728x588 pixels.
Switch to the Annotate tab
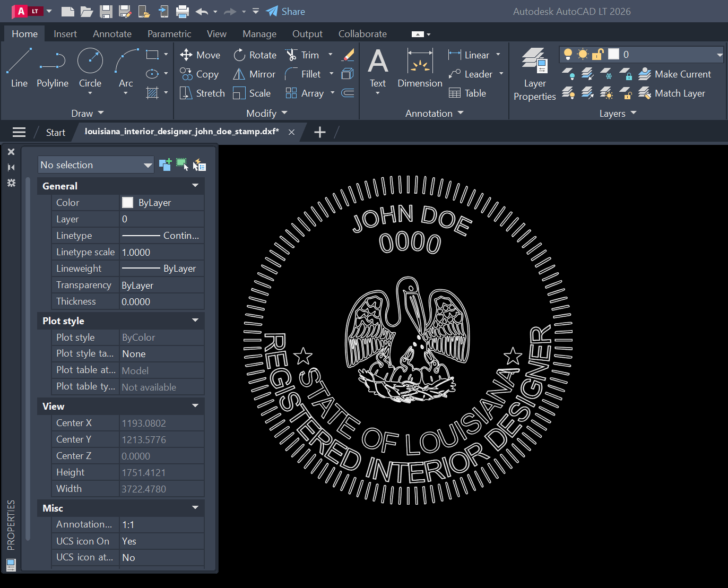pyautogui.click(x=112, y=33)
